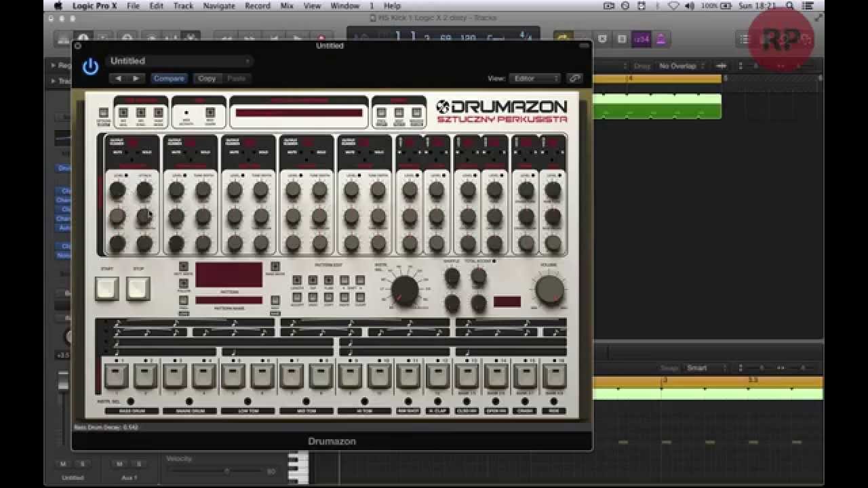868x488 pixels.
Task: Click the Shuffle knob
Action: tap(452, 277)
